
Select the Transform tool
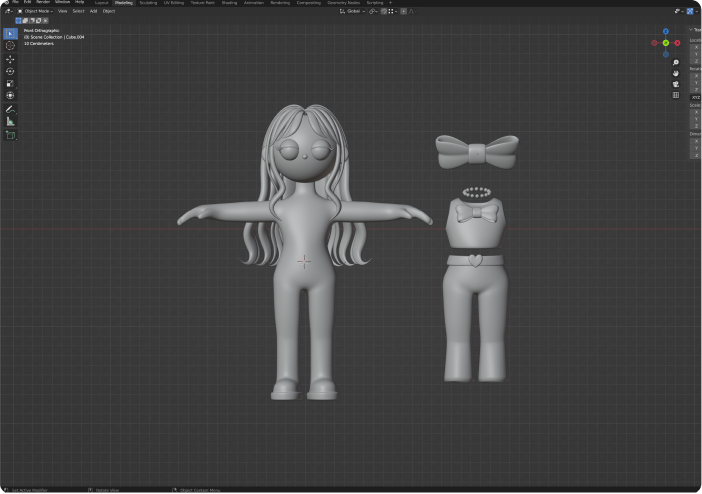click(10, 95)
